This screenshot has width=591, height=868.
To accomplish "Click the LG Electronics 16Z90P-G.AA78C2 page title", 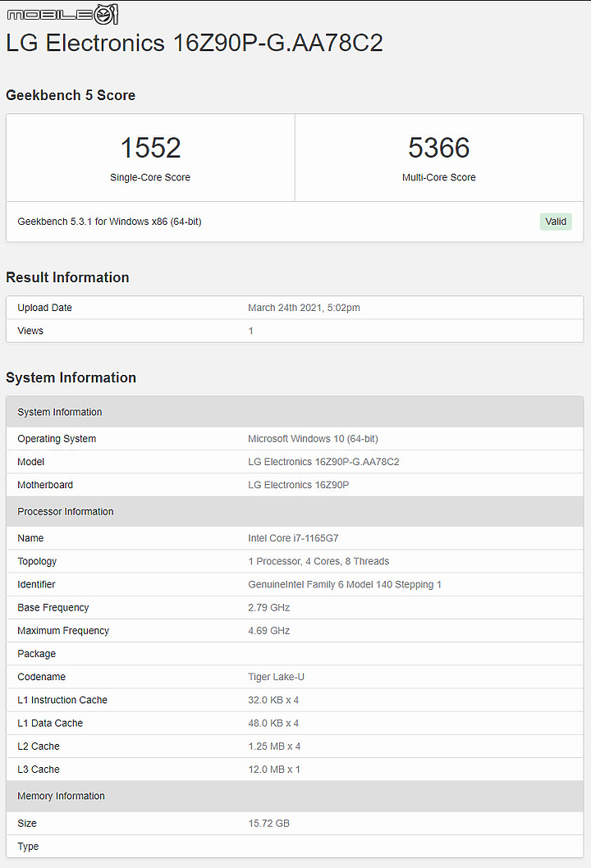I will click(195, 43).
